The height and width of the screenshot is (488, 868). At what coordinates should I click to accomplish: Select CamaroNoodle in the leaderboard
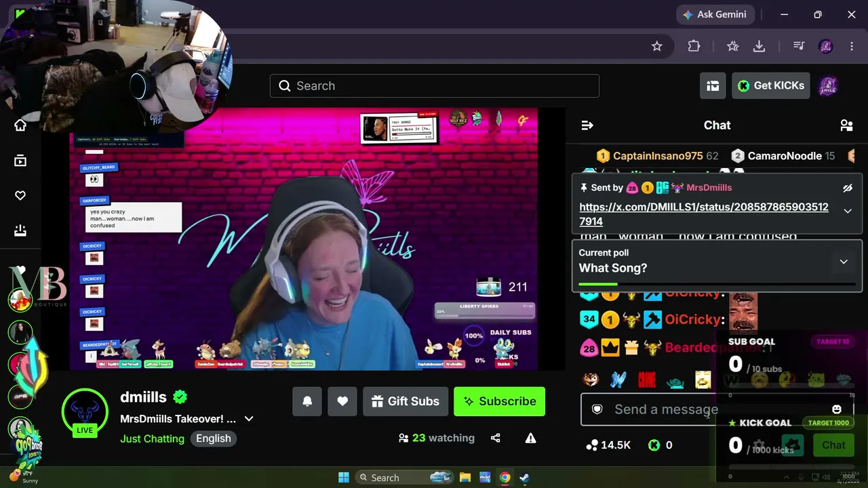(x=783, y=156)
